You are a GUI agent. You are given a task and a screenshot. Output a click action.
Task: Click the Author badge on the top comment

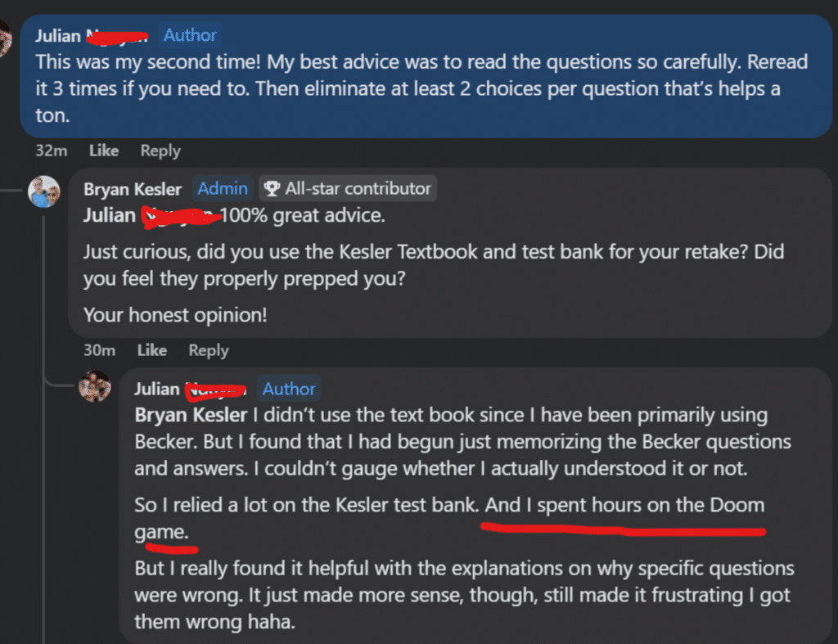tap(190, 35)
